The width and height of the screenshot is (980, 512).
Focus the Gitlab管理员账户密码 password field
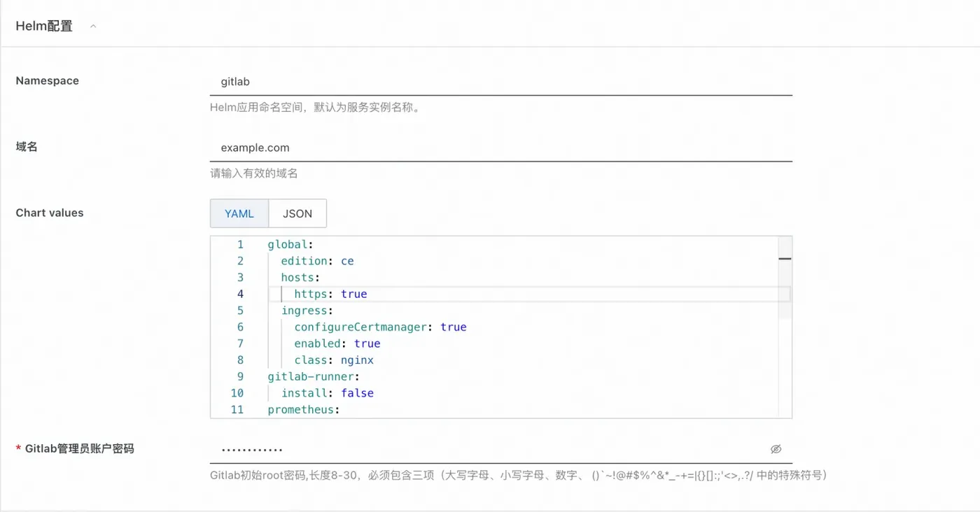(x=501, y=449)
